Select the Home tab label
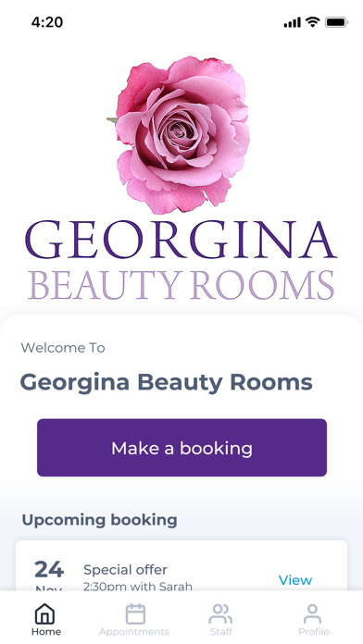Screen dimensions: 363x644 point(46,632)
